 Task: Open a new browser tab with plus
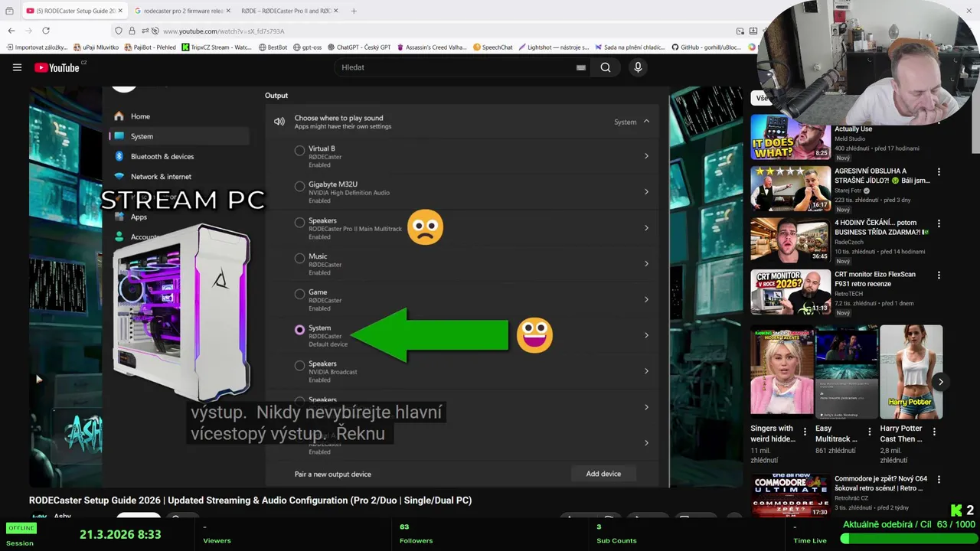coord(354,11)
